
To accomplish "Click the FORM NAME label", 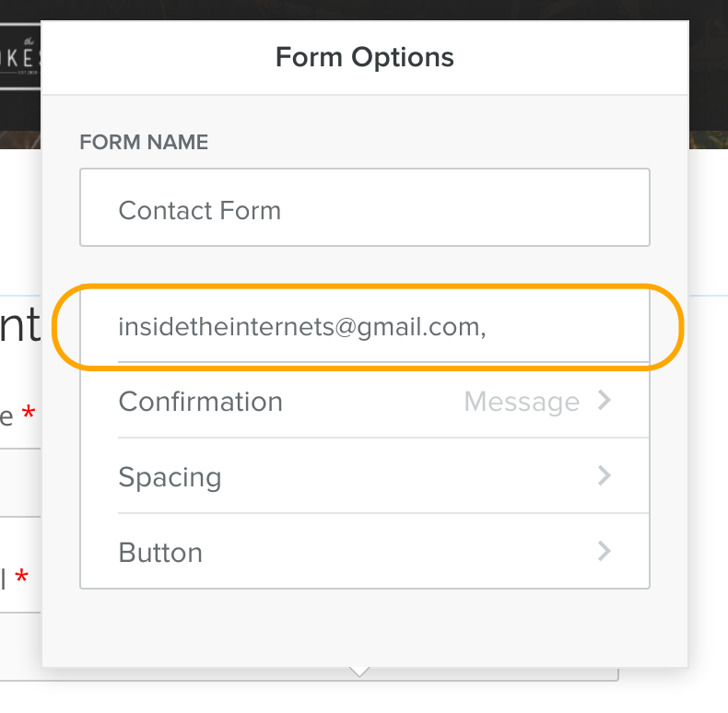I will [144, 142].
